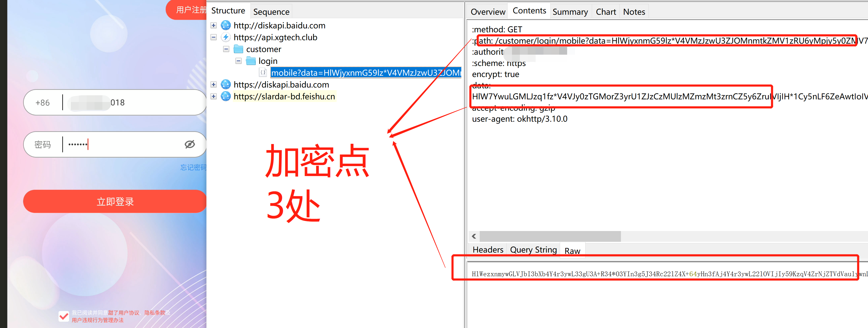Click the globe icon beside https://diskapi.baidu.com
The width and height of the screenshot is (868, 328).
pos(226,84)
